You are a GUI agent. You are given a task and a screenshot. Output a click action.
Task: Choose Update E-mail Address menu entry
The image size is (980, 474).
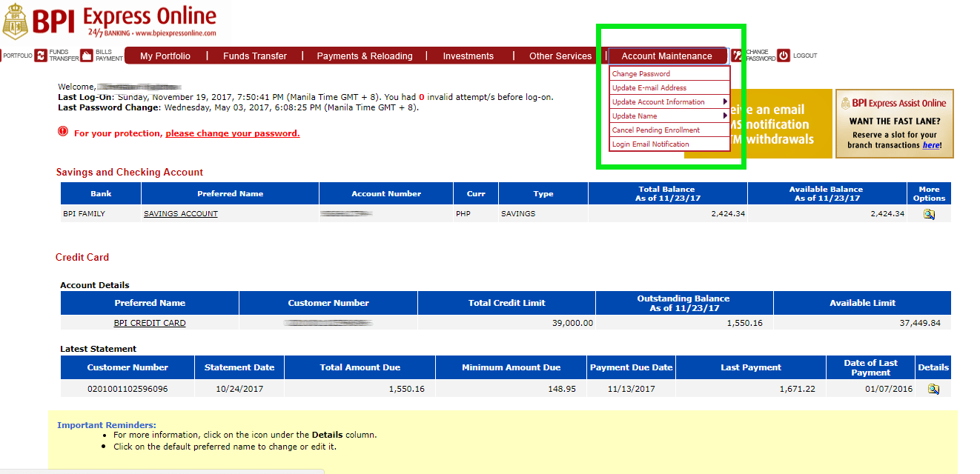tap(651, 87)
